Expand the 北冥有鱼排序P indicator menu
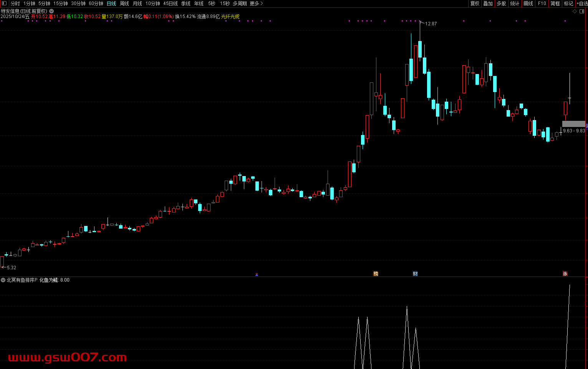This screenshot has width=588, height=369. [x=3, y=280]
